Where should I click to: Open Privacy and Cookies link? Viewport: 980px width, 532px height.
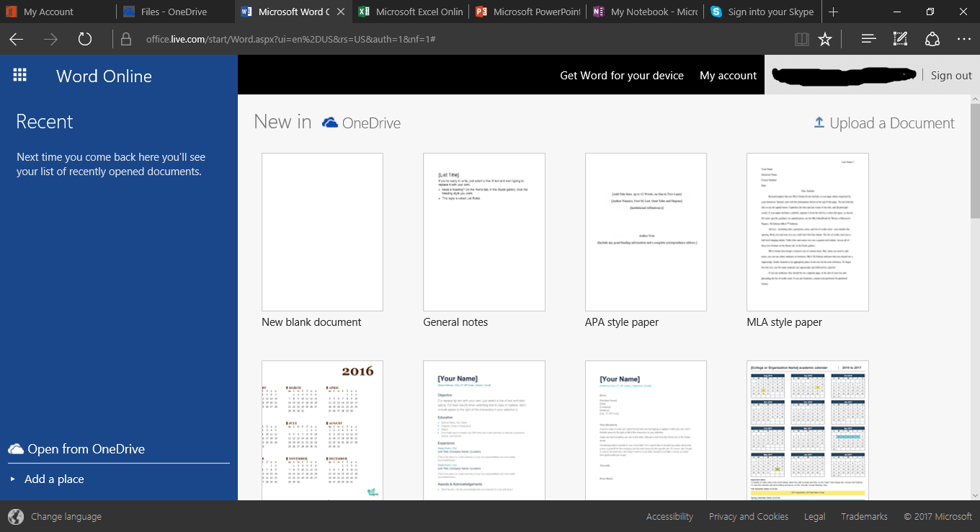(749, 516)
